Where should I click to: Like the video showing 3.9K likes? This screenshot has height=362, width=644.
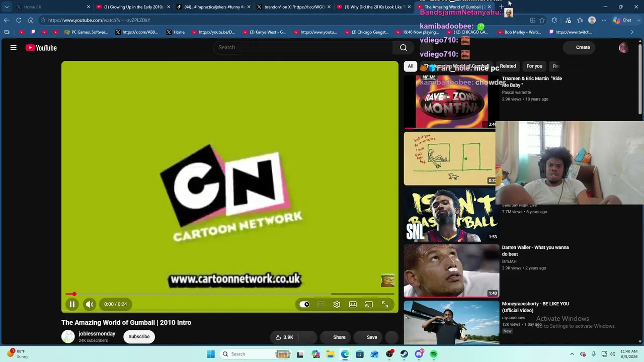[x=284, y=337]
